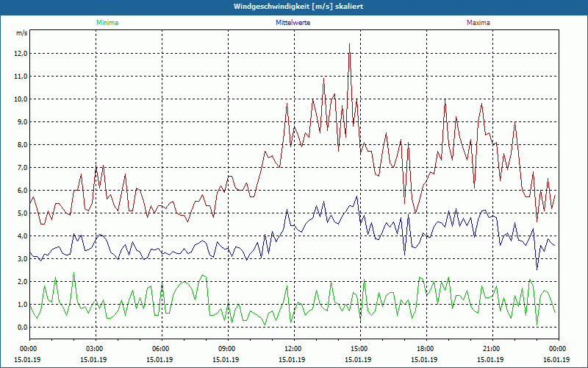Image resolution: width=588 pixels, height=368 pixels.
Task: Click the 5,0 y-axis value
Action: 23,213
